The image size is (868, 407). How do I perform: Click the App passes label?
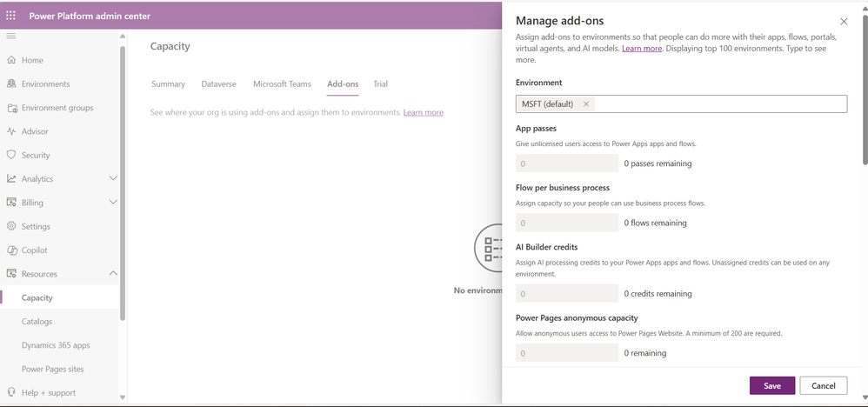[536, 127]
